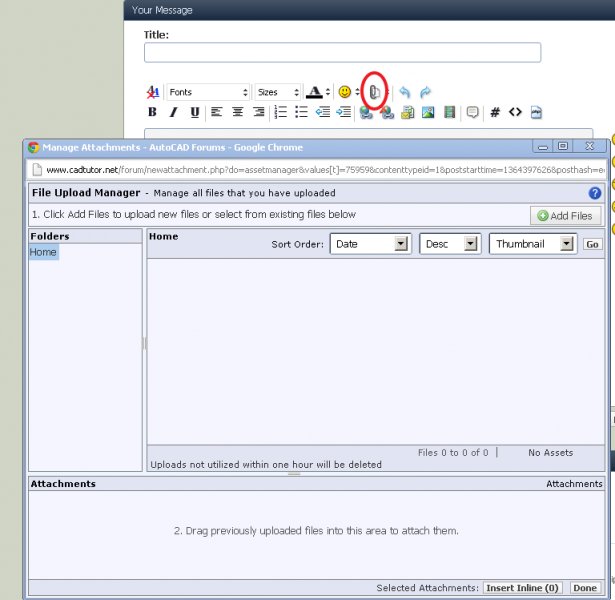Expand the smilies dropdown arrow
The image size is (615, 600).
pyautogui.click(x=357, y=92)
